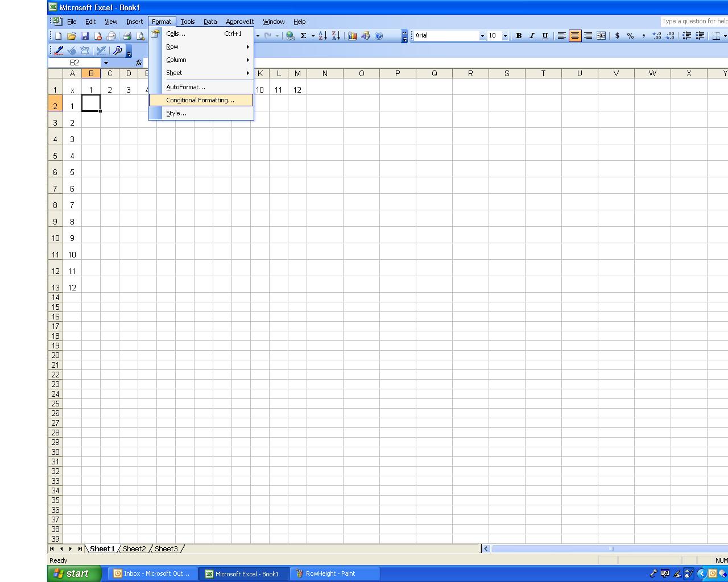Click cell M1 containing 12
The height and width of the screenshot is (582, 728).
click(297, 86)
